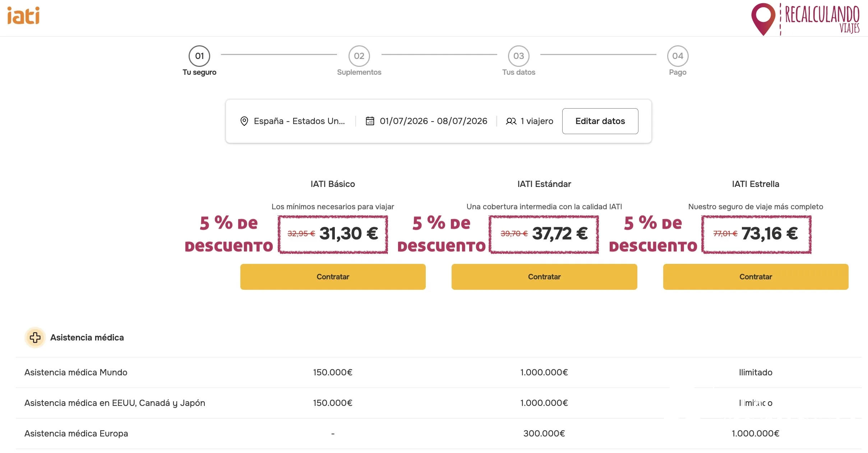The image size is (868, 453).
Task: Click Ilimitado in Asistencia médica Mundo row
Action: pyautogui.click(x=756, y=372)
